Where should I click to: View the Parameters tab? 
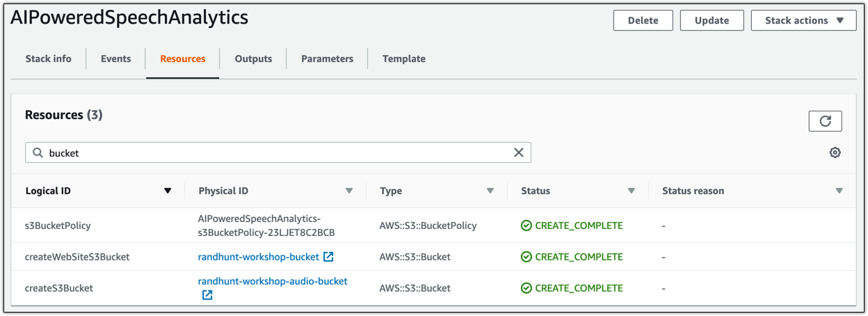(x=327, y=58)
